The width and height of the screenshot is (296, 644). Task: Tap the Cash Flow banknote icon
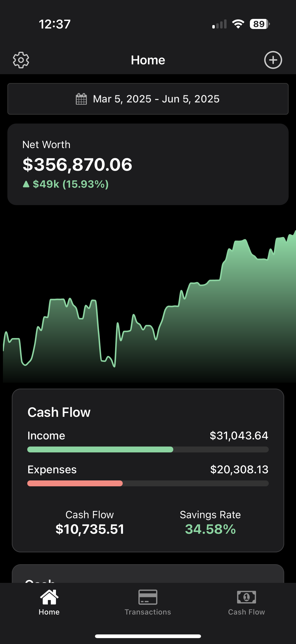pos(246,597)
